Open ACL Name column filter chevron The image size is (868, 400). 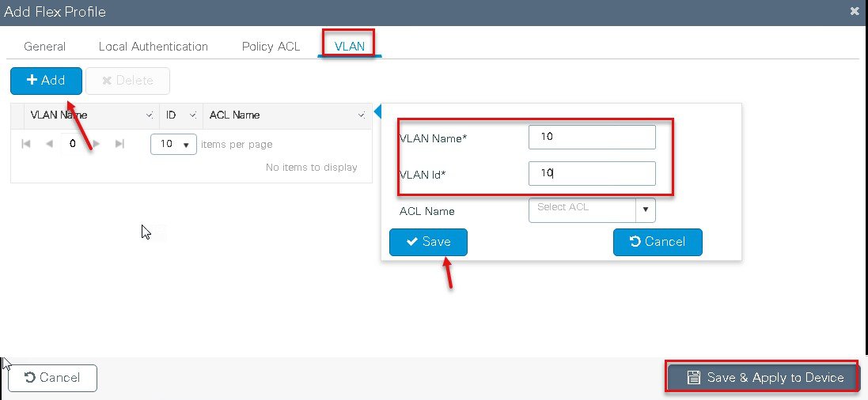point(362,115)
